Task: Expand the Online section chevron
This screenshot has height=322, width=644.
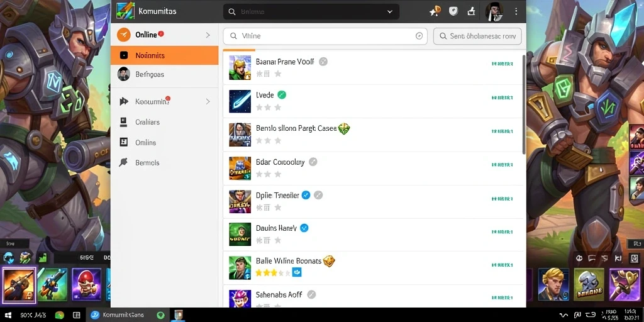Action: pos(208,35)
